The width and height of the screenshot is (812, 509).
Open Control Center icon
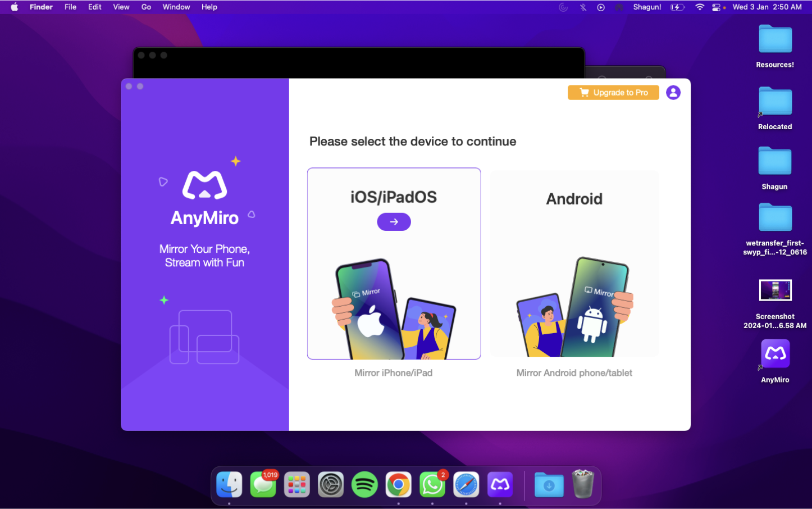click(717, 7)
